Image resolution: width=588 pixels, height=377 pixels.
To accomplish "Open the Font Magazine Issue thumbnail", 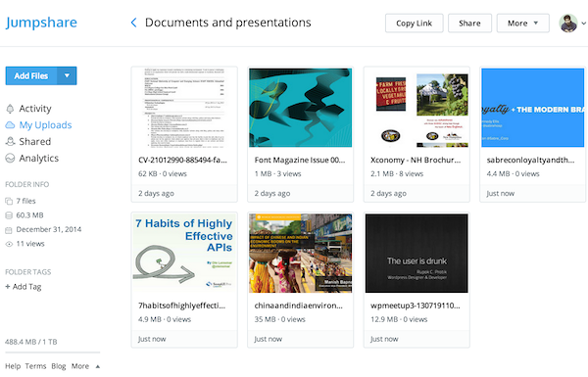I will 301,108.
